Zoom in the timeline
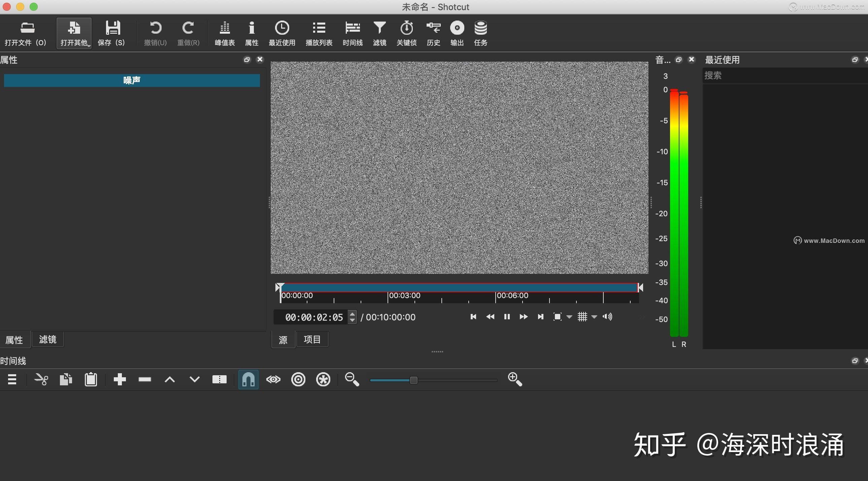This screenshot has height=481, width=868. coord(515,380)
